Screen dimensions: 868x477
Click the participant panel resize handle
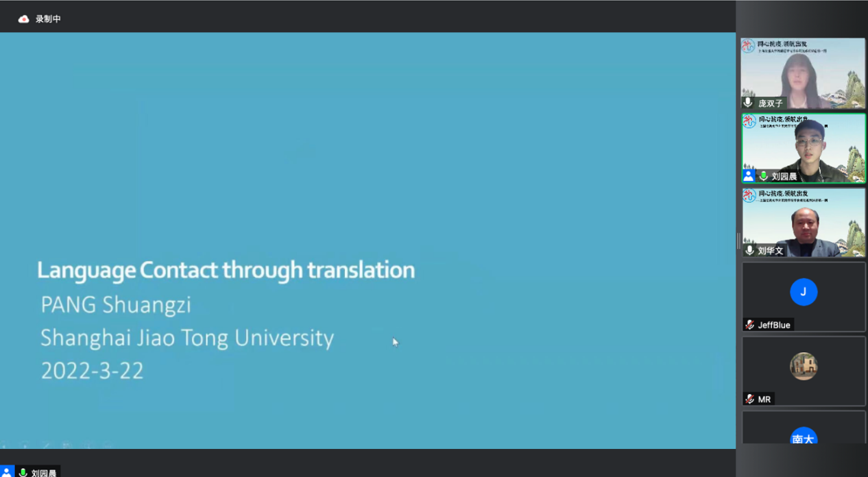(x=738, y=241)
